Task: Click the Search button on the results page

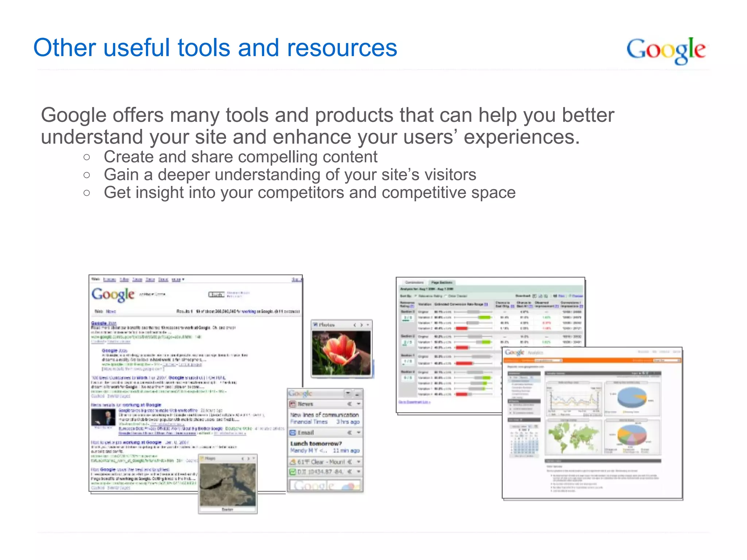Action: tap(216, 295)
